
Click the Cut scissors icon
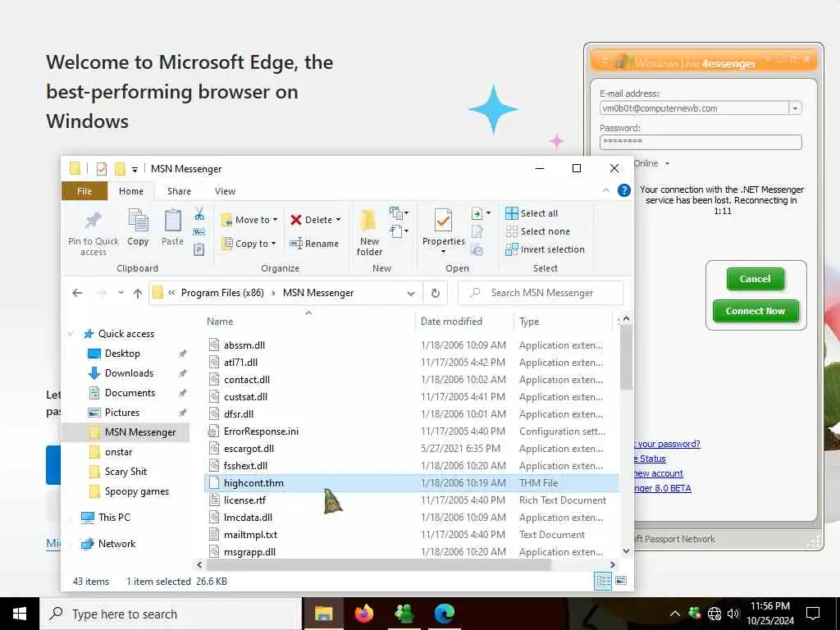[199, 214]
